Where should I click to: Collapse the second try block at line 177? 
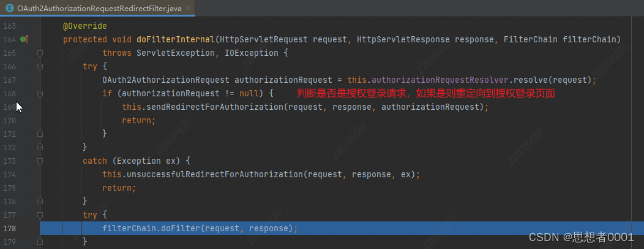tap(40, 215)
